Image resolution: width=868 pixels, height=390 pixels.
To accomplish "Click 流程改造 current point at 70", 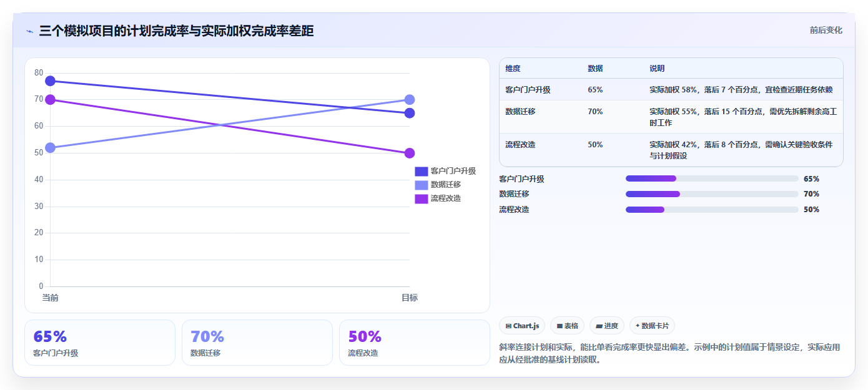I will point(51,100).
